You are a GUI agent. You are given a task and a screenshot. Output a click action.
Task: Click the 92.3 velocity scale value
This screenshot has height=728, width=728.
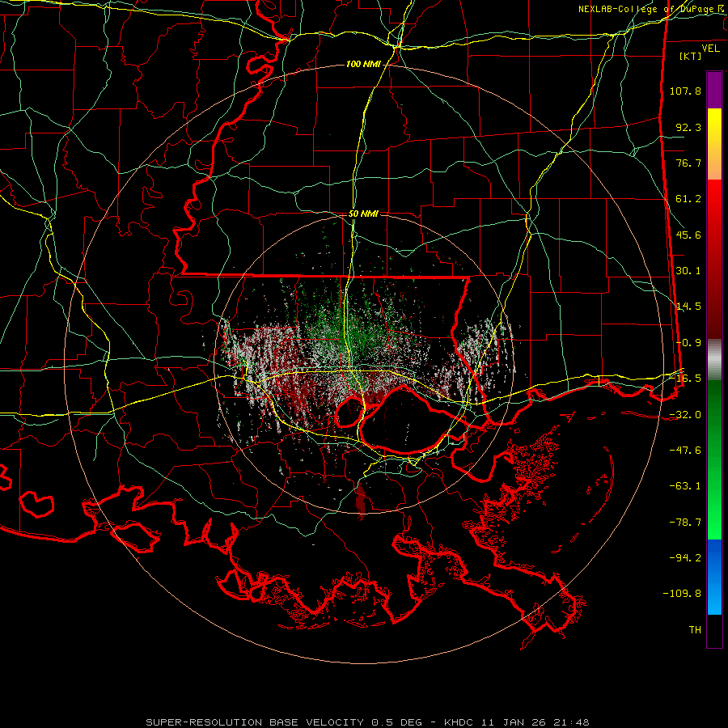coord(688,127)
